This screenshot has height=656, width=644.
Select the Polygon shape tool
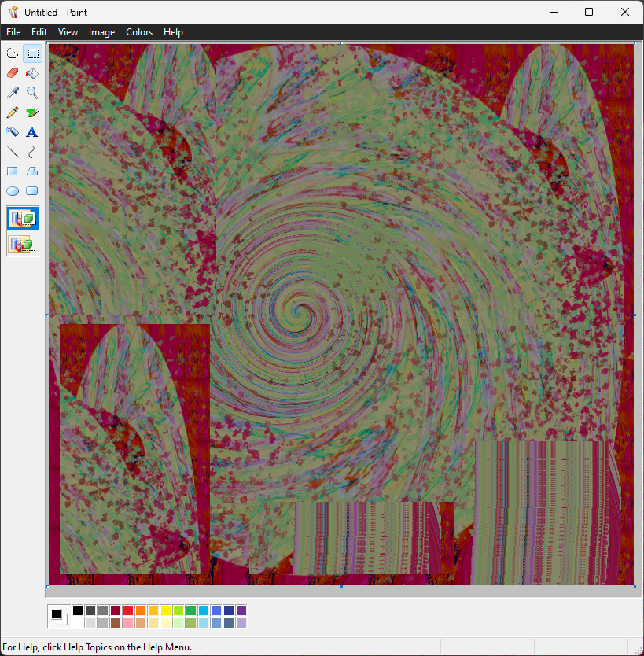click(32, 171)
